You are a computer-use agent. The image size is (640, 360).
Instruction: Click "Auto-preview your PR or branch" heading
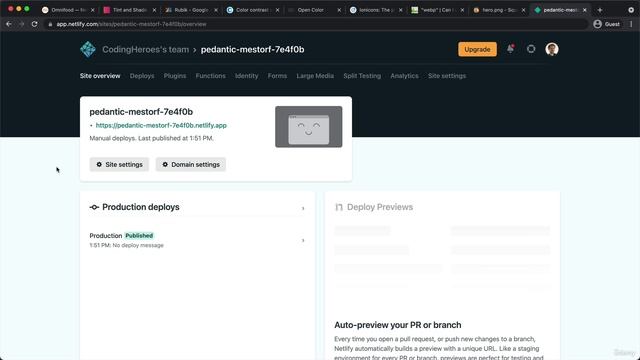pos(398,325)
